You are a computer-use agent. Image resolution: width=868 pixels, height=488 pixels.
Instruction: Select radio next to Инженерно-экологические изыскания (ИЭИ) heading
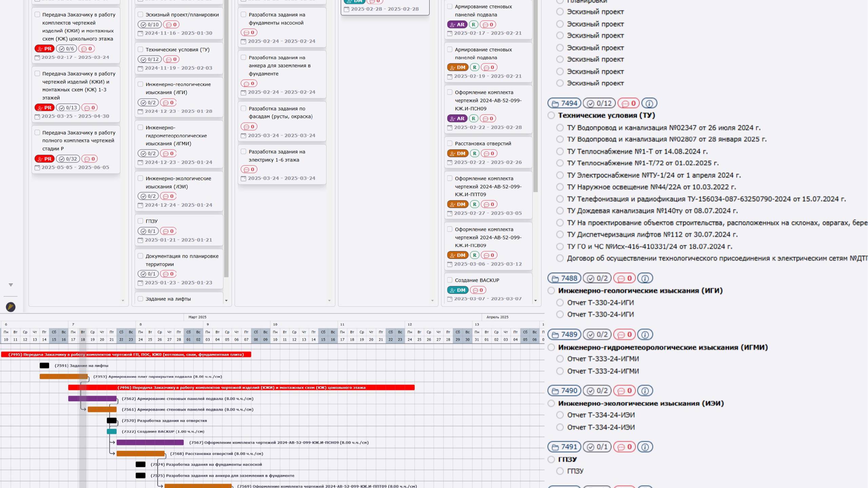[551, 404]
